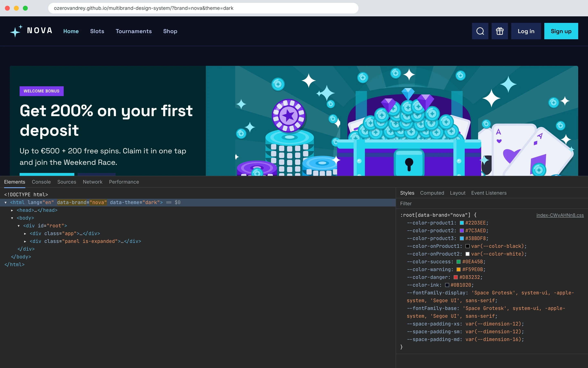This screenshot has width=588, height=368.
Task: Click the color-warning #F59E0B swatch
Action: [x=459, y=270]
